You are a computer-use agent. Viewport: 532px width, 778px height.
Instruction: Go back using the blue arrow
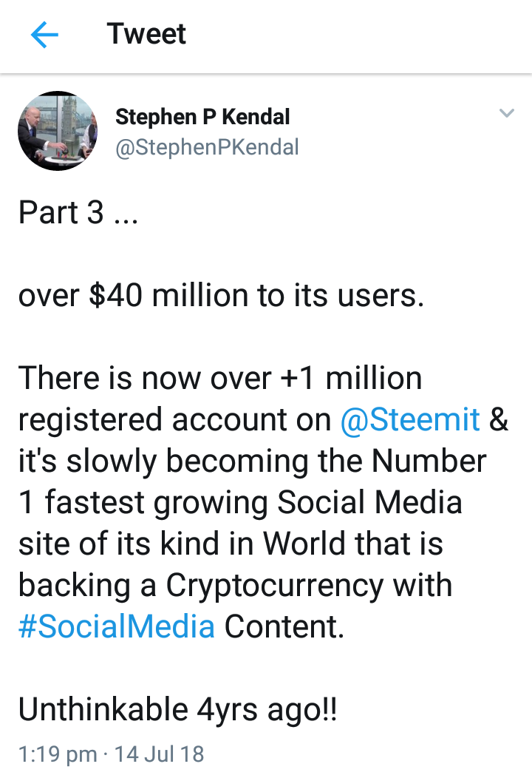click(x=44, y=35)
